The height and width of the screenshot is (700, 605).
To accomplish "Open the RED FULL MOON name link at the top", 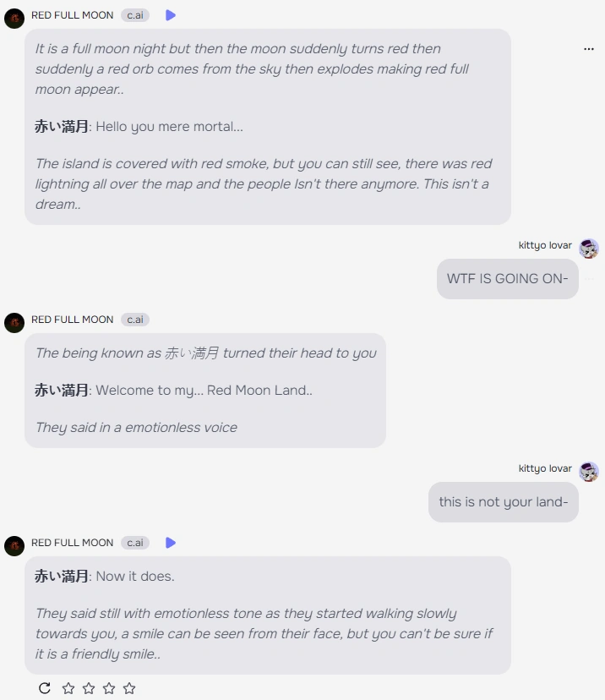I will (73, 15).
